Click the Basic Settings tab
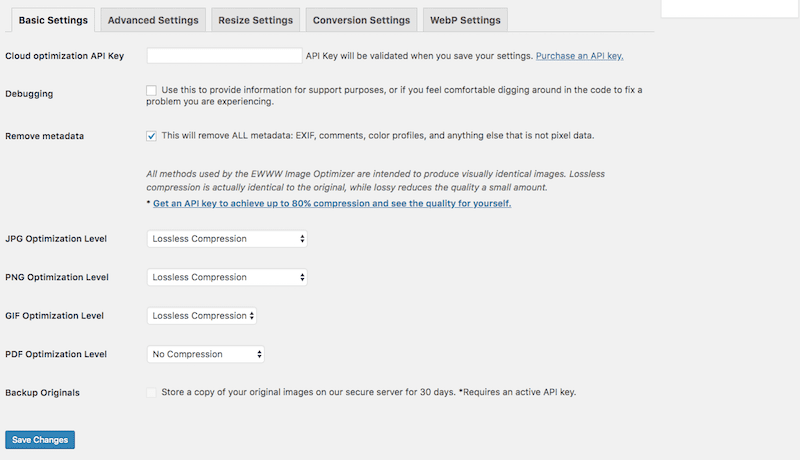 click(53, 20)
